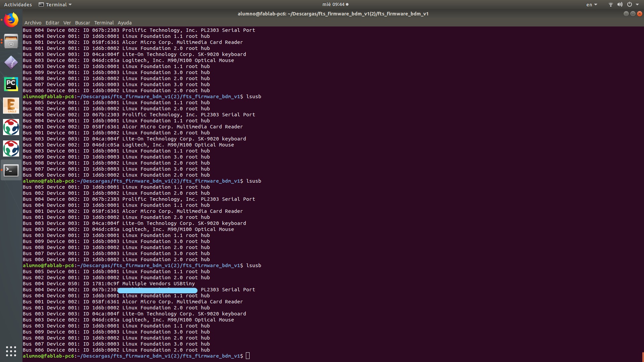
Task: Click the terminal scrollbar at bottom right
Action: (x=642, y=357)
